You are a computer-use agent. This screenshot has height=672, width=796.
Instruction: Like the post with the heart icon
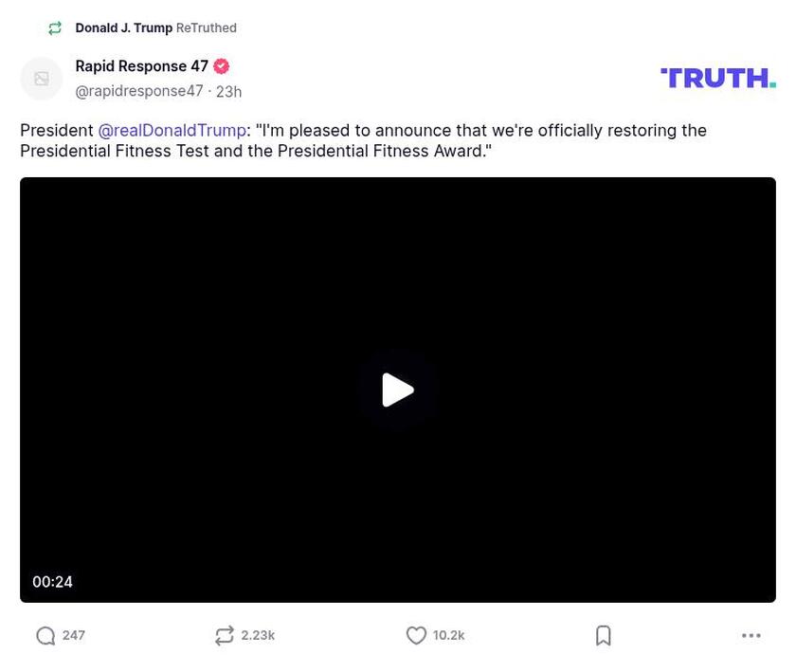[416, 635]
